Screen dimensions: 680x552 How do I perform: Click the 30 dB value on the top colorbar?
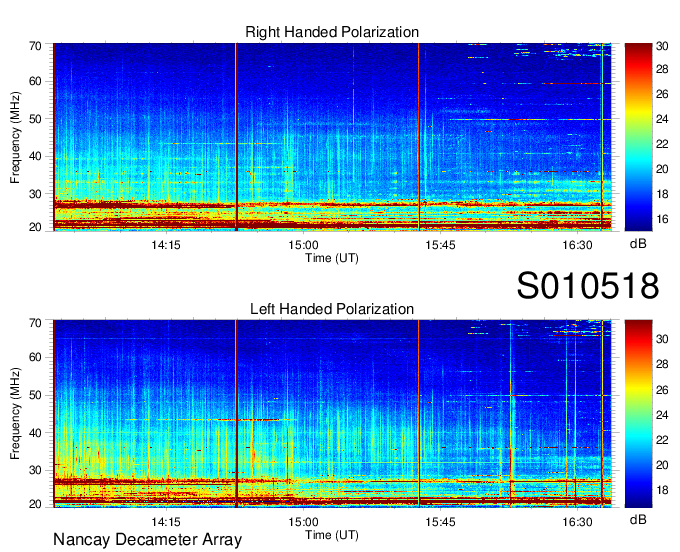pos(662,46)
